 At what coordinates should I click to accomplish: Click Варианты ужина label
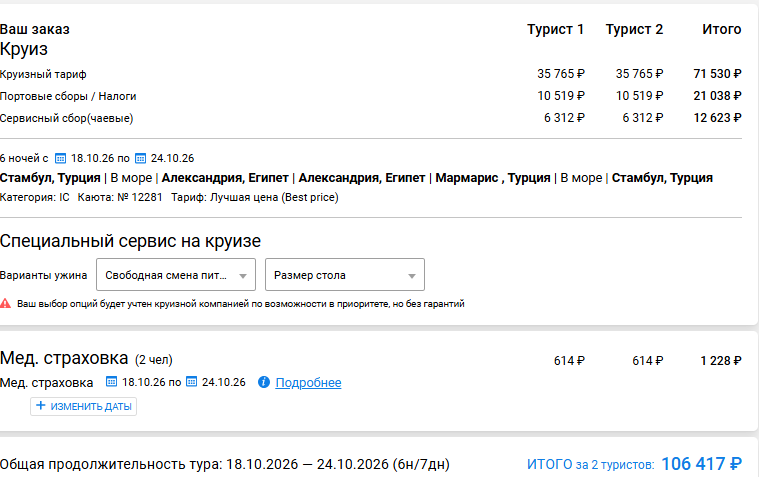(x=44, y=275)
